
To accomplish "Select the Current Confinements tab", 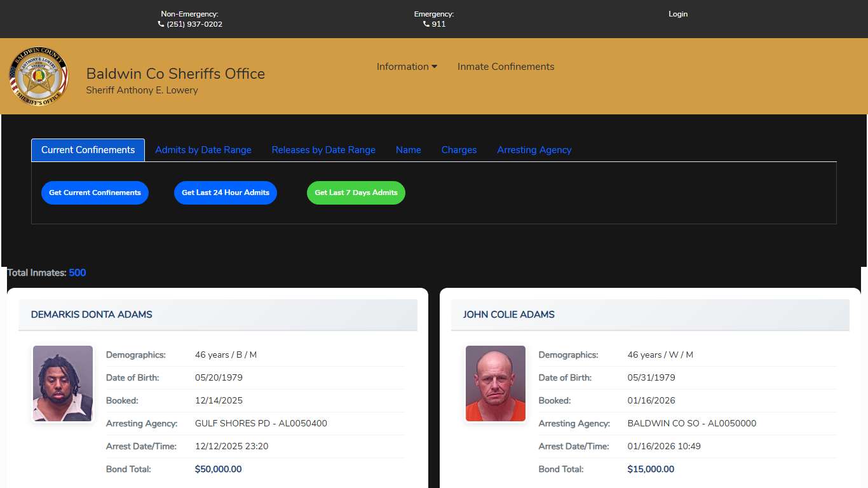I will coord(88,150).
